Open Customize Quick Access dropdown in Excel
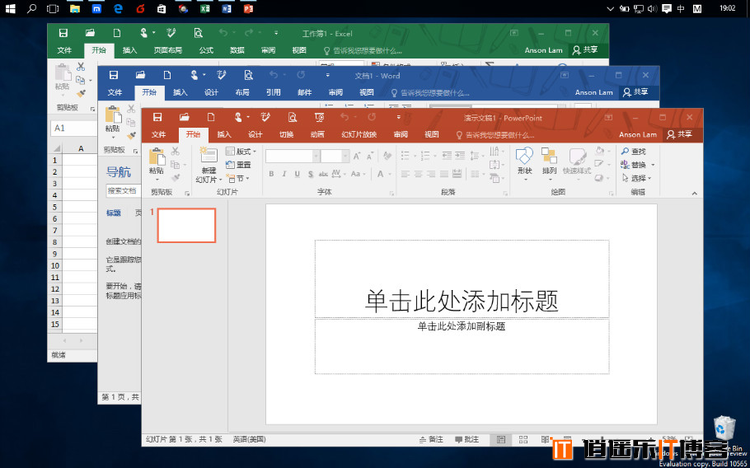The height and width of the screenshot is (468, 750). point(276,33)
